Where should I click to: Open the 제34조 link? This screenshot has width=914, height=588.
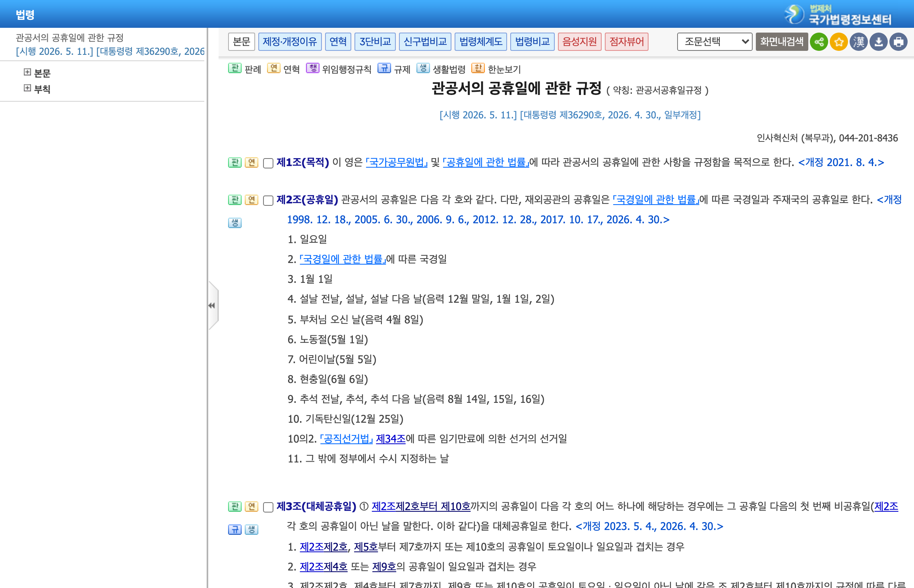tap(391, 439)
